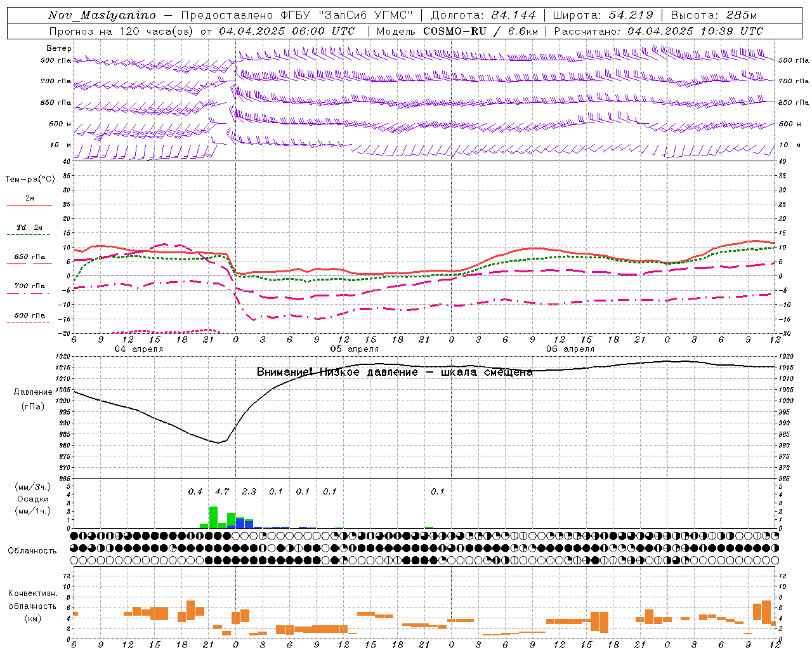Click the Конвективн. convective cloud label
The height and width of the screenshot is (650, 812).
pyautogui.click(x=32, y=594)
